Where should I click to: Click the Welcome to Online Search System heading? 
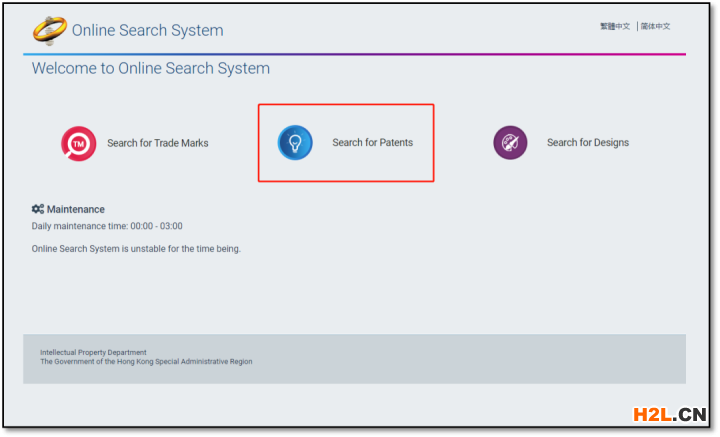151,68
